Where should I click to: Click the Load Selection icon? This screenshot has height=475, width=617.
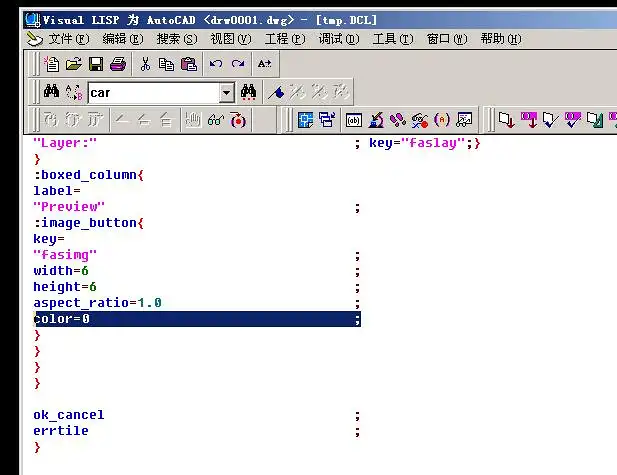click(528, 120)
